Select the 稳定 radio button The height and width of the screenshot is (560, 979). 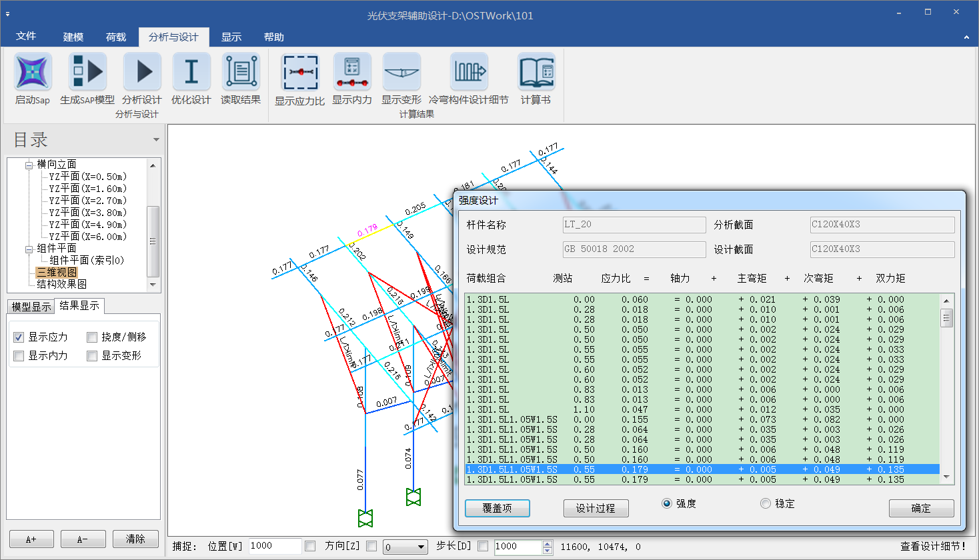[766, 503]
